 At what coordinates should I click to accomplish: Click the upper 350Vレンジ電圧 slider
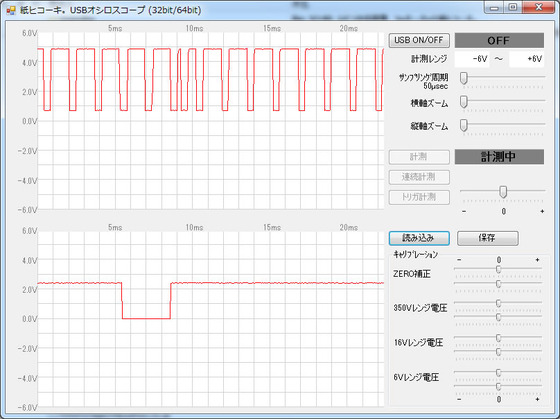[498, 303]
